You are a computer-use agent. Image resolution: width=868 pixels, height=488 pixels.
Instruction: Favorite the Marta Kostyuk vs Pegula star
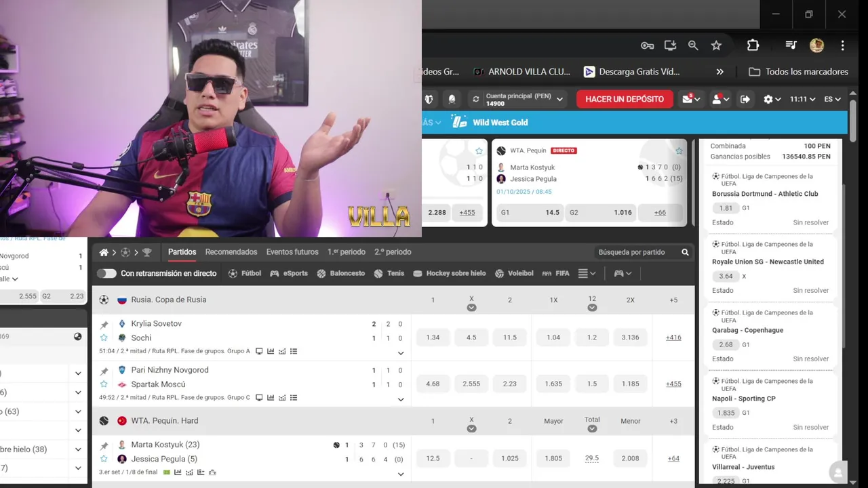(x=104, y=459)
